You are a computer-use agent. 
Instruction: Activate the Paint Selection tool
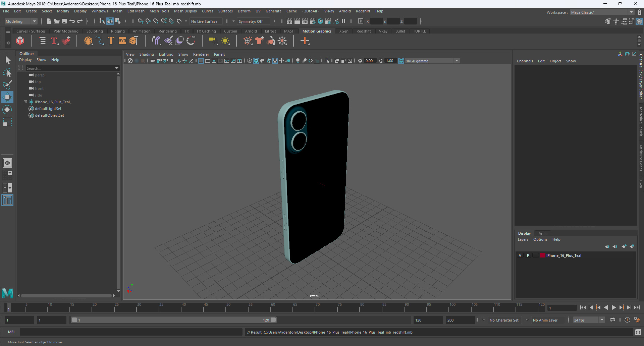[7, 85]
